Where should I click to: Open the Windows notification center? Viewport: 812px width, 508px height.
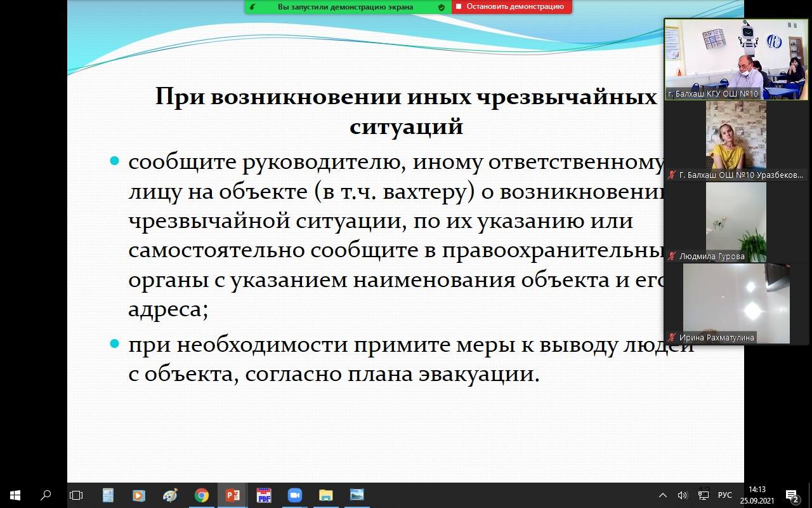tap(792, 495)
